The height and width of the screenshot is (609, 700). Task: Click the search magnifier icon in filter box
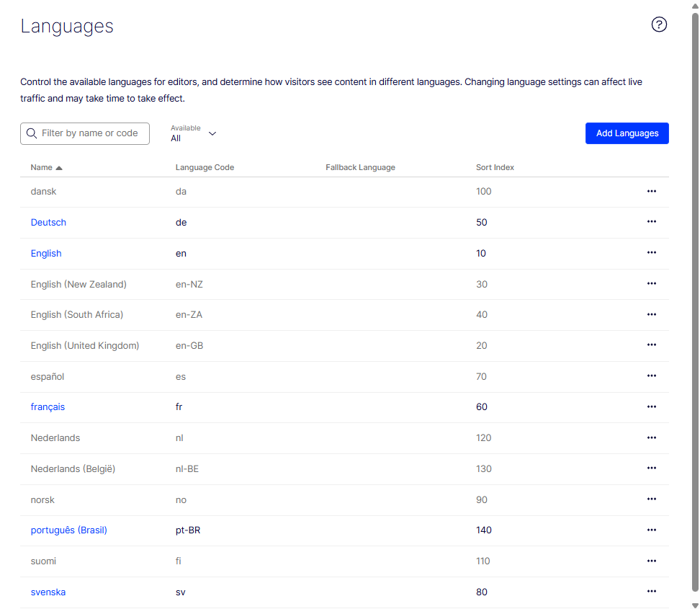(x=32, y=133)
